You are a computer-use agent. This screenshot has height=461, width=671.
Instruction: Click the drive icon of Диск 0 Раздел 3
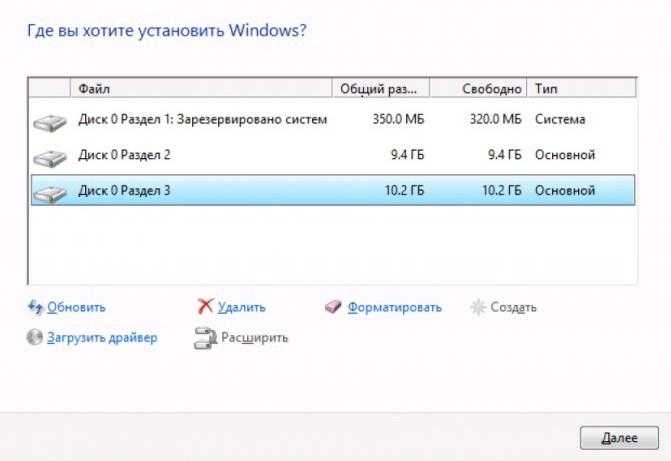[50, 193]
